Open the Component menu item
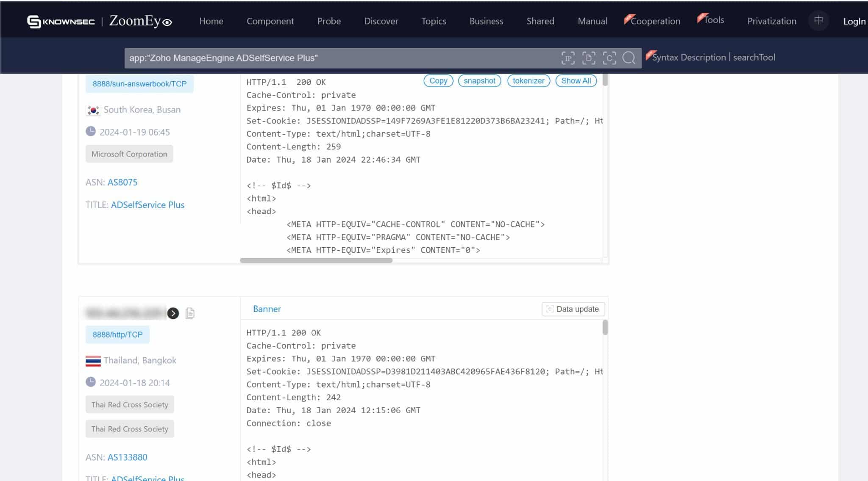The image size is (868, 481). [270, 21]
